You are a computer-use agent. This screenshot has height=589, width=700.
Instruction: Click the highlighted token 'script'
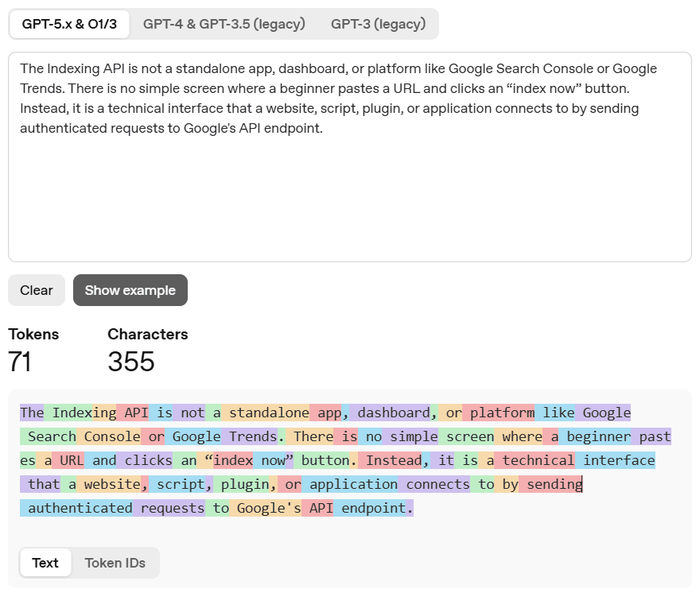click(177, 484)
